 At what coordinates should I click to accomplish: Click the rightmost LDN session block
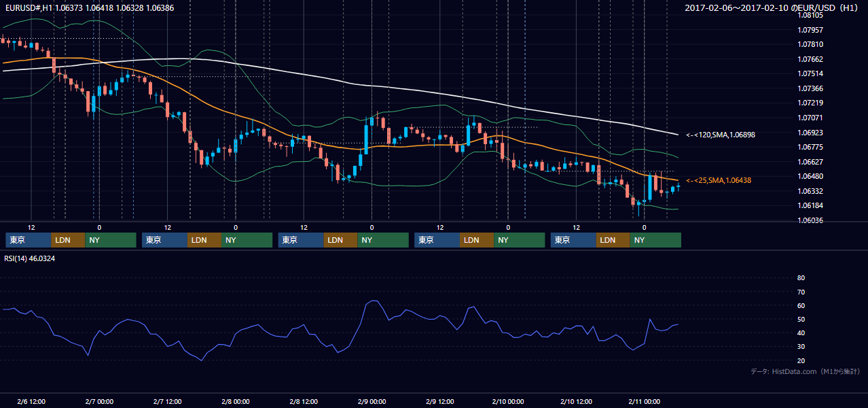614,240
